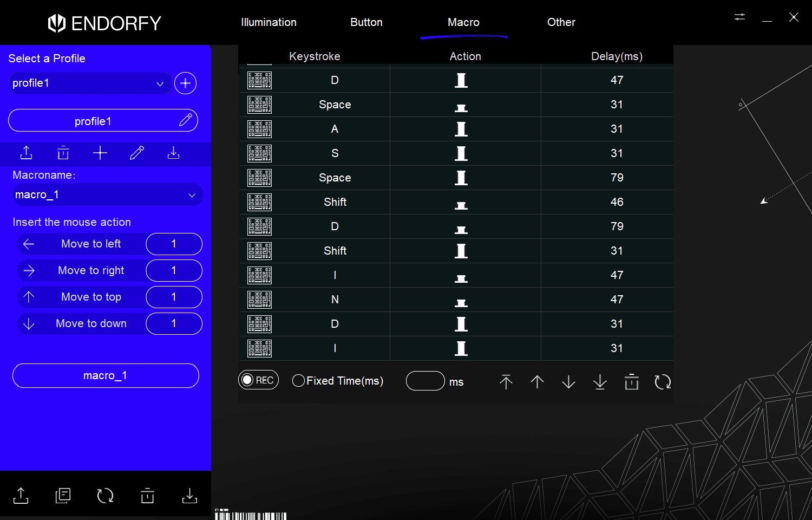Click the pencil icon to rename profile1
The height and width of the screenshot is (520, 812).
click(185, 120)
